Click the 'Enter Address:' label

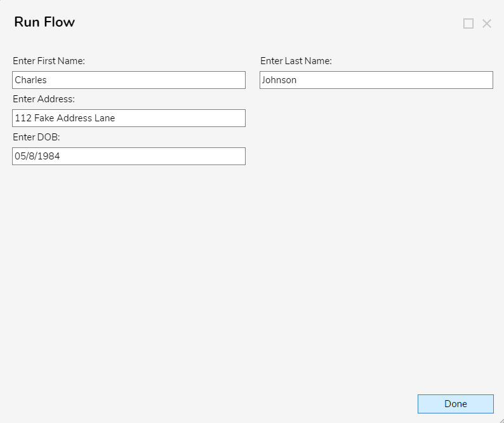point(44,99)
